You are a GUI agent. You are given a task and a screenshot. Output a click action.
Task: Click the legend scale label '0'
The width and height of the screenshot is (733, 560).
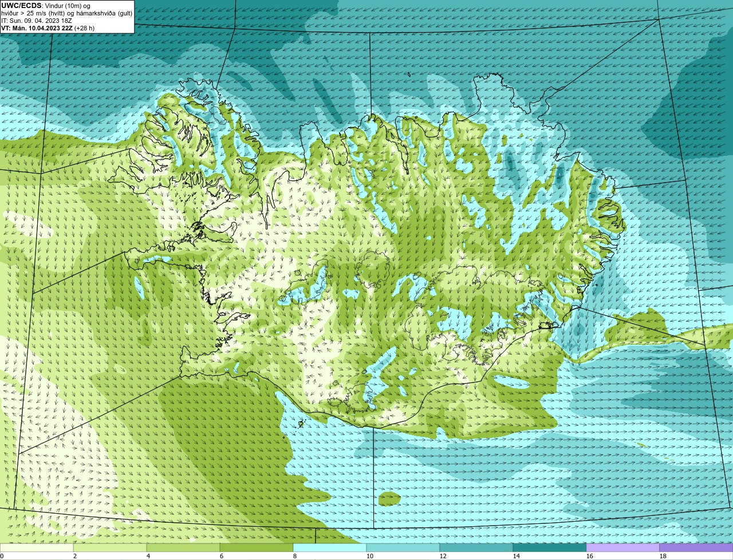tap(2, 556)
